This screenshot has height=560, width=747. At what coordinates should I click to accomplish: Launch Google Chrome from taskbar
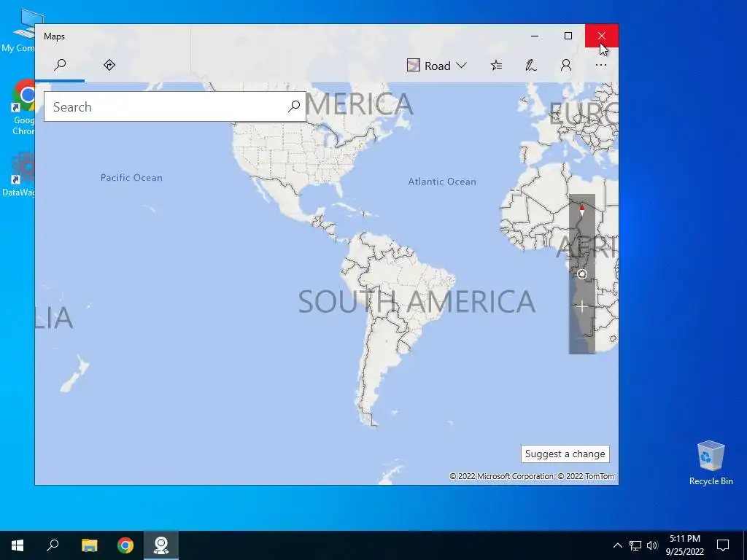point(125,545)
